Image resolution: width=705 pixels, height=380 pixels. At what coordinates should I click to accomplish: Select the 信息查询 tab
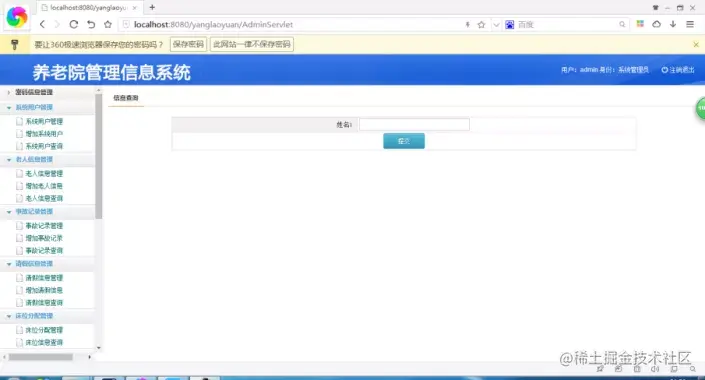[126, 98]
